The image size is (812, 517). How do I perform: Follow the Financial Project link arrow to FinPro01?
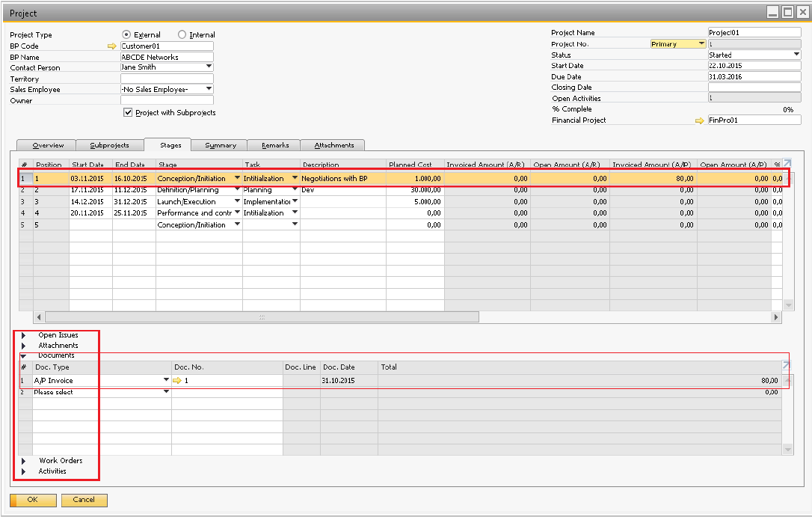click(x=700, y=119)
